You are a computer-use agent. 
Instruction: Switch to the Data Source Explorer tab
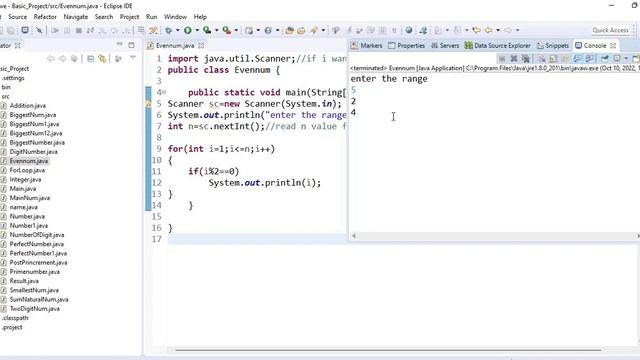click(498, 46)
